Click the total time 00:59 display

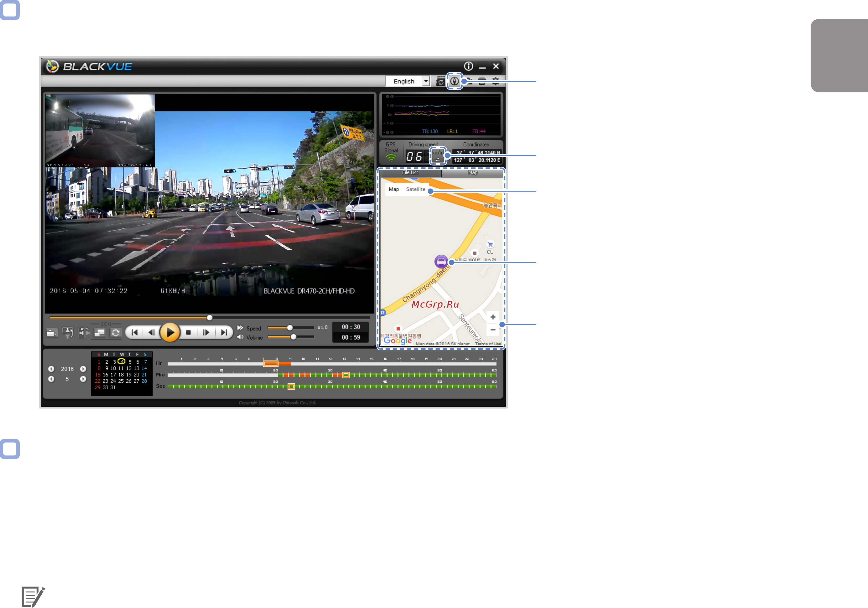click(351, 337)
